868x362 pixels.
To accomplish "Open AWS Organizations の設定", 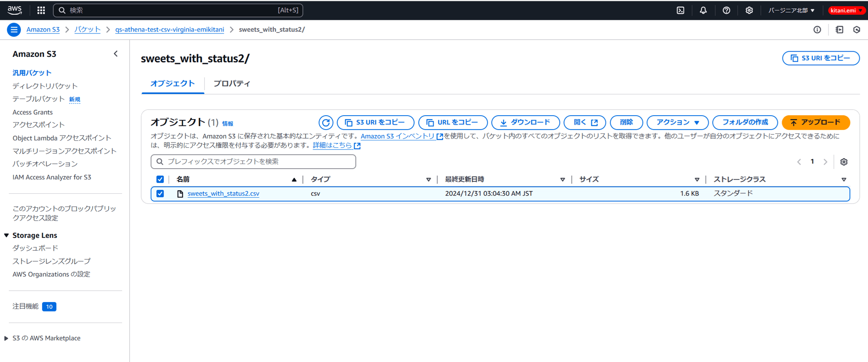I will (x=51, y=274).
